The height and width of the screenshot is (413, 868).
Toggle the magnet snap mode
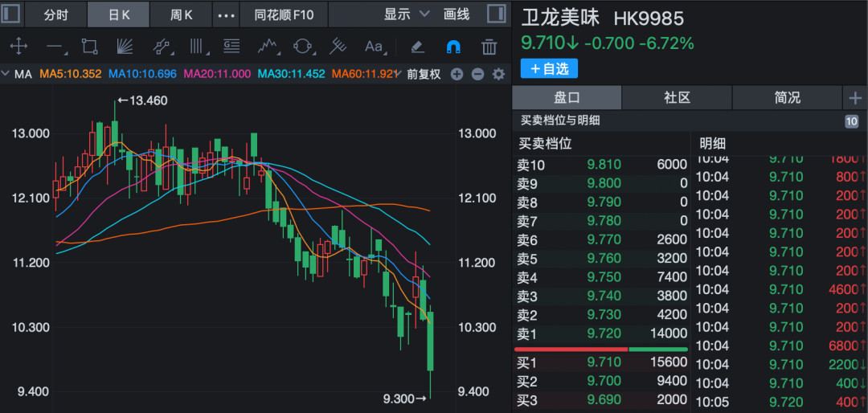click(452, 47)
